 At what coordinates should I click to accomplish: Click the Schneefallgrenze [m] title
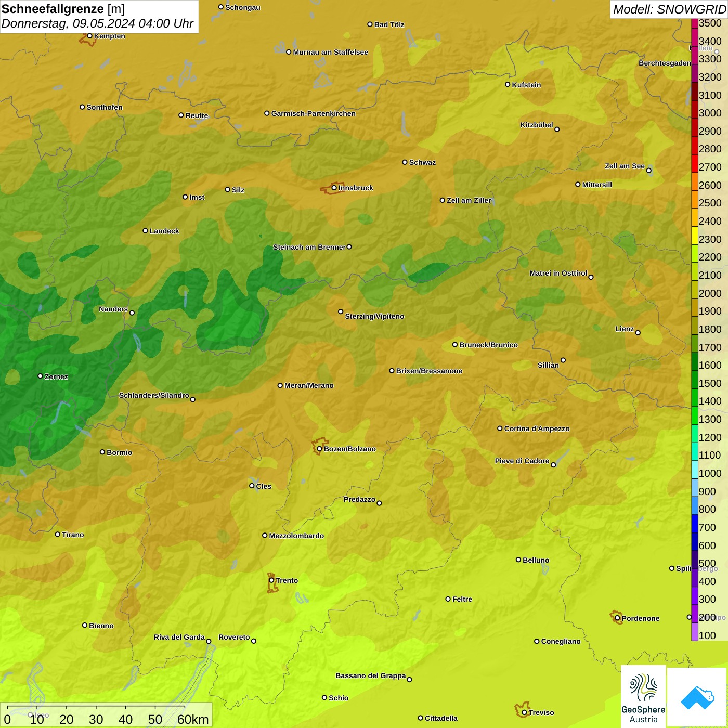pos(63,9)
